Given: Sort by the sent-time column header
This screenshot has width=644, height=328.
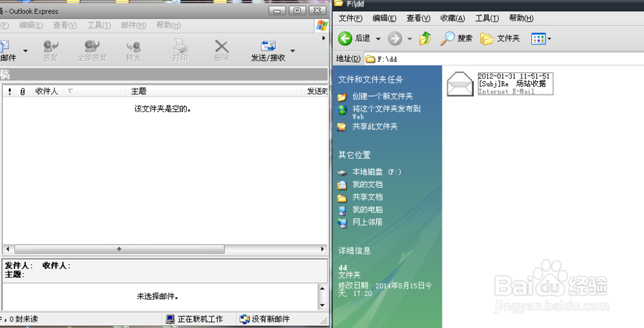Looking at the screenshot, I should [317, 92].
